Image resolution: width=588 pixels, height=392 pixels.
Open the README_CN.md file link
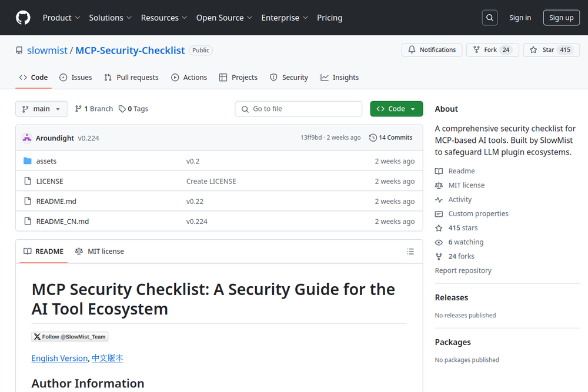62,222
